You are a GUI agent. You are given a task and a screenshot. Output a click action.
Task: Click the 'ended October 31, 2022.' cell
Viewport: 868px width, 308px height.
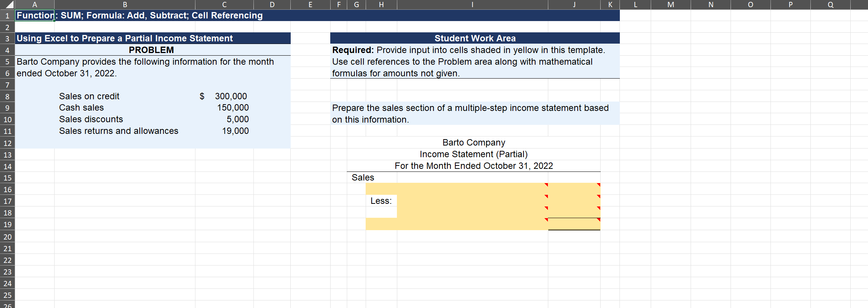pos(67,73)
